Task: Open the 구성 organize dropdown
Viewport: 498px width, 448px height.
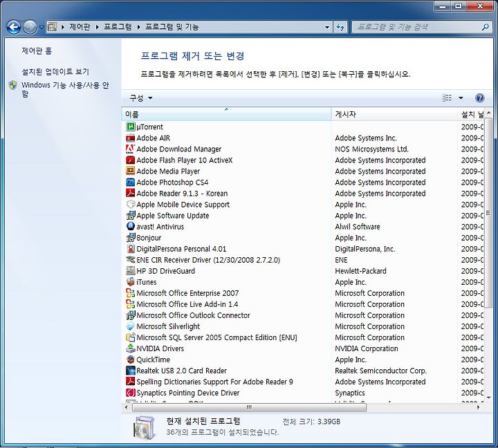Action: click(141, 97)
